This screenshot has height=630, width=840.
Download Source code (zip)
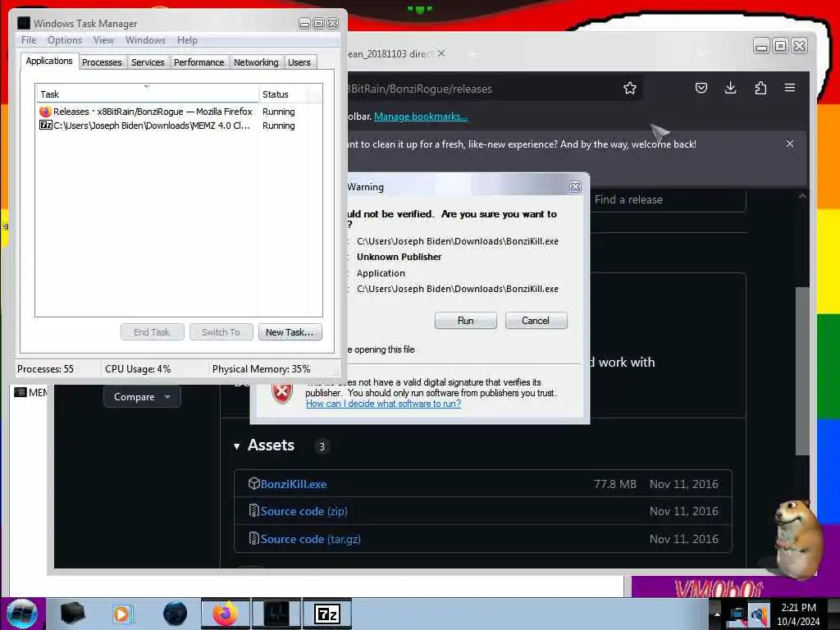tap(304, 511)
